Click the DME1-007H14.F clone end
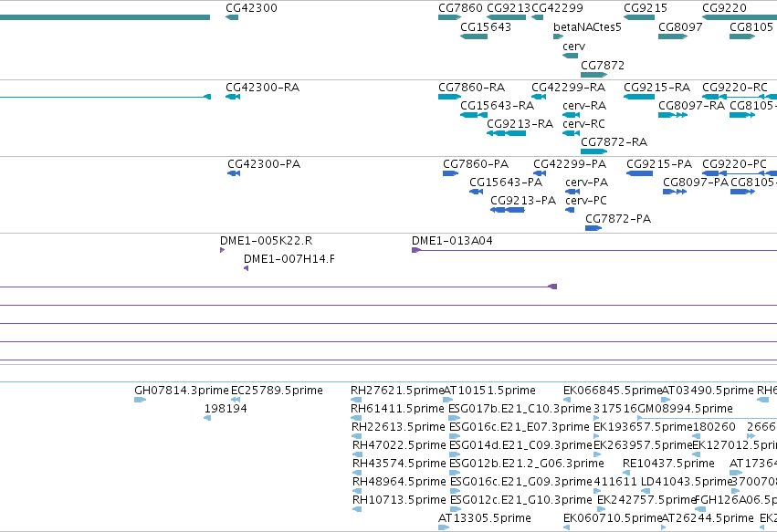This screenshot has height=532, width=777. (247, 268)
